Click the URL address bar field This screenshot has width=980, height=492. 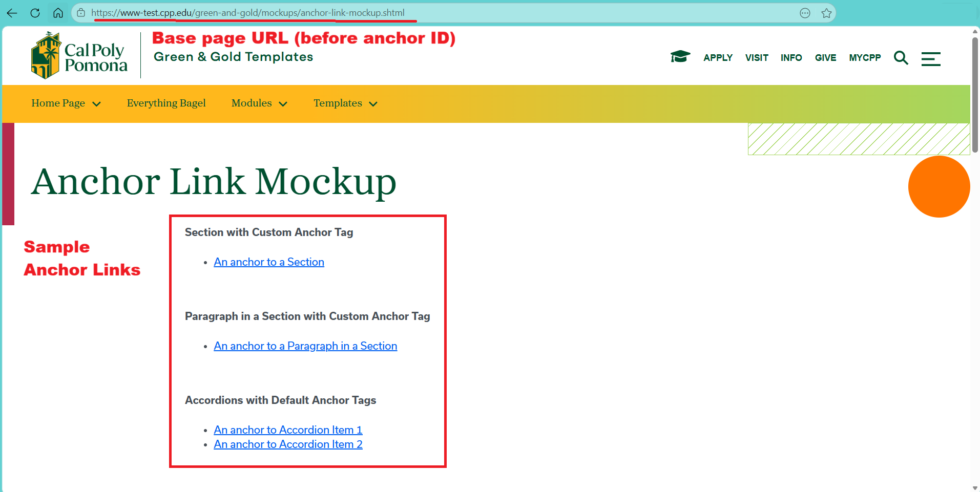coord(441,13)
